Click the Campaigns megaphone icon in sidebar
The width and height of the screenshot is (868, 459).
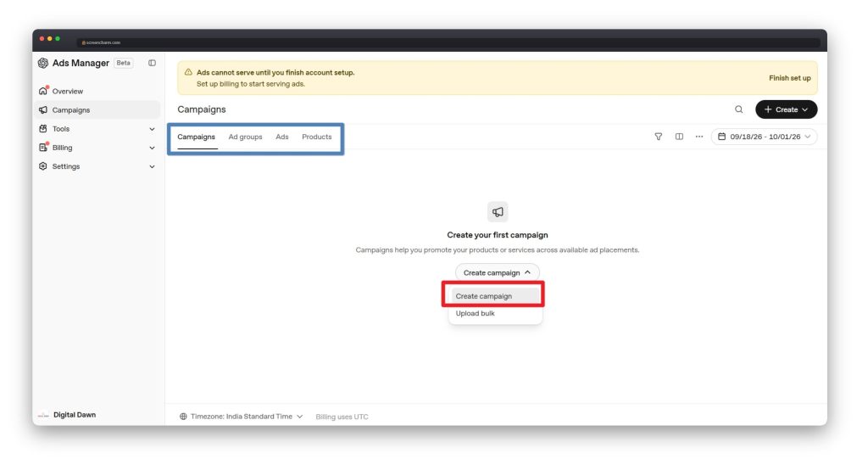[x=43, y=109]
